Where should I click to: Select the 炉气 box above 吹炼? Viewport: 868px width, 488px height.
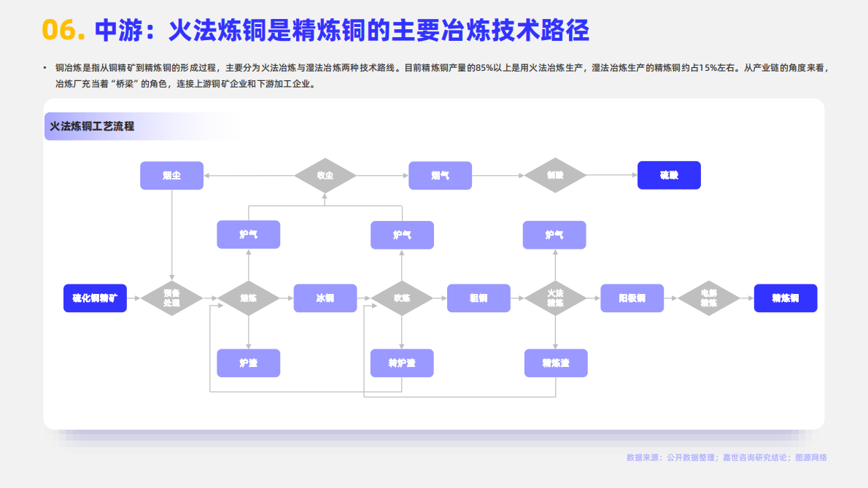click(x=402, y=235)
